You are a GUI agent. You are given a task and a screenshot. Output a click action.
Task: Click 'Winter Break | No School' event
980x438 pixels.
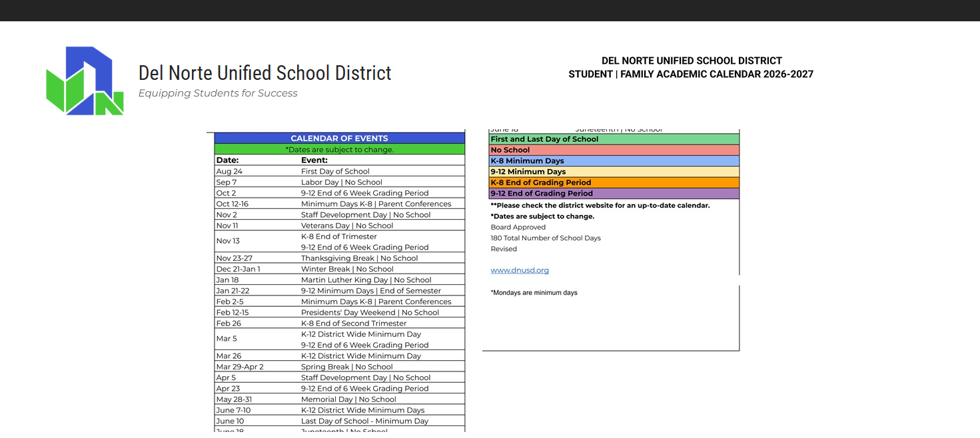(347, 269)
